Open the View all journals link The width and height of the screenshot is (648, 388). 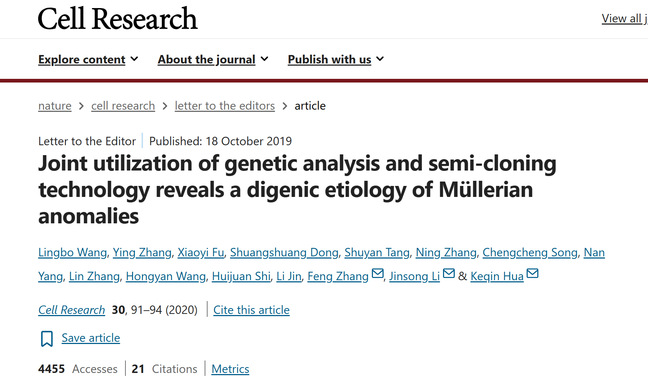624,19
